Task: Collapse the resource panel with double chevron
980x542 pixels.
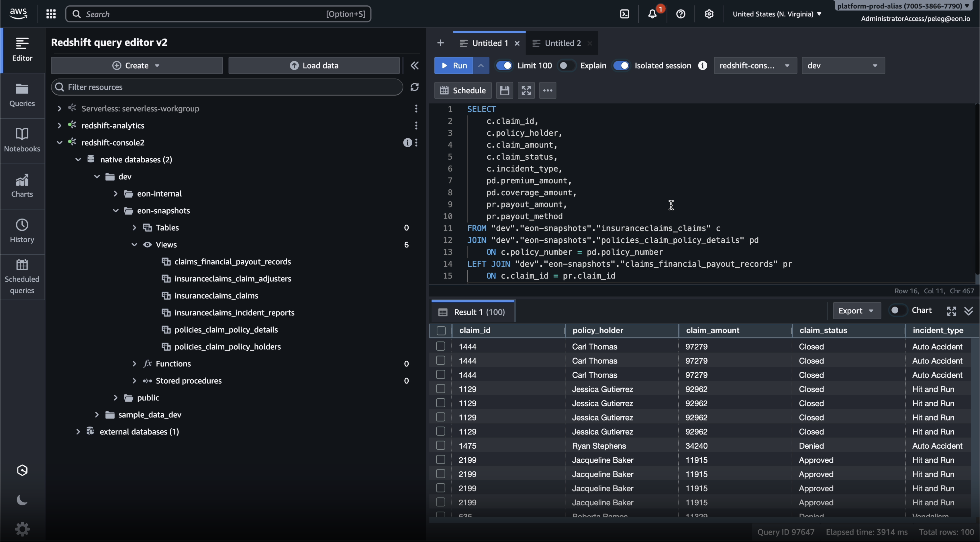Action: [x=414, y=65]
